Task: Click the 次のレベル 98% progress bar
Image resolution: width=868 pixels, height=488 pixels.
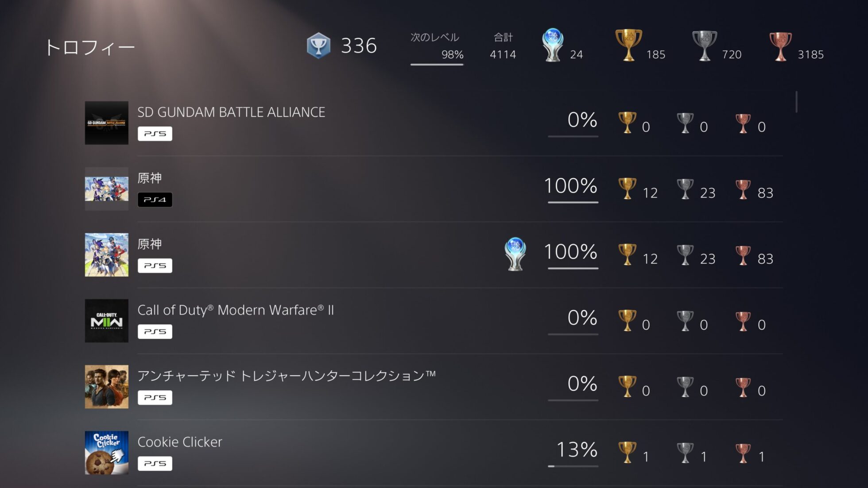Action: click(x=437, y=65)
